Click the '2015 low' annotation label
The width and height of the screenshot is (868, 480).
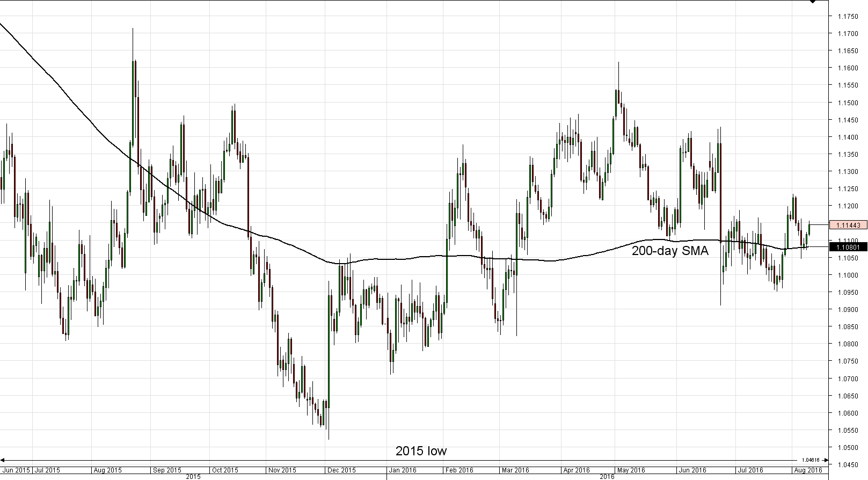[421, 451]
